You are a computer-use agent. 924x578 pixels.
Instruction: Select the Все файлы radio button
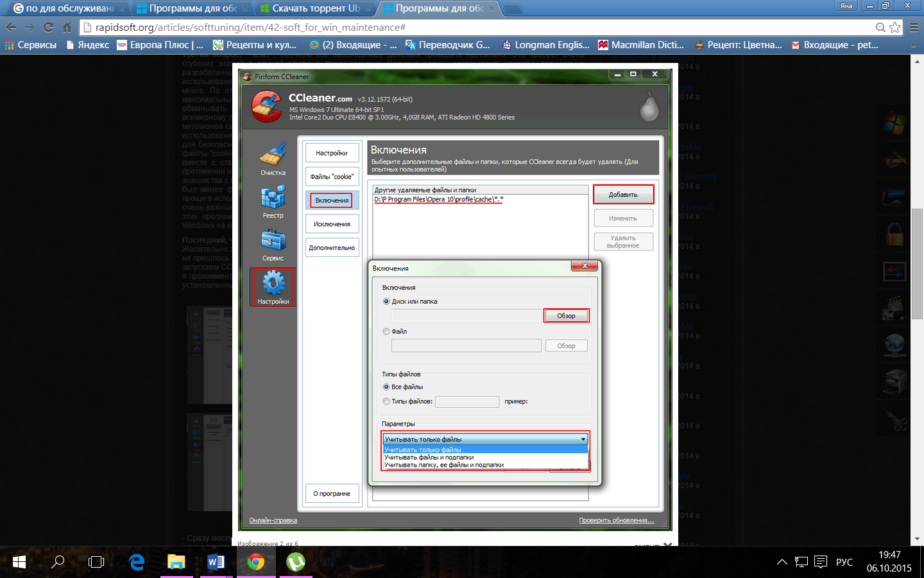click(386, 387)
